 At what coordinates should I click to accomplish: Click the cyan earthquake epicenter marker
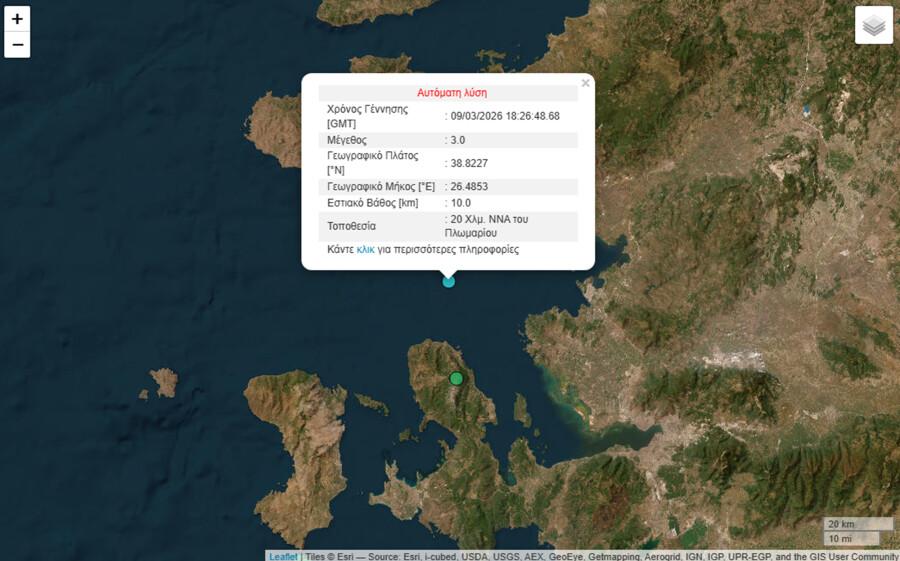[449, 282]
